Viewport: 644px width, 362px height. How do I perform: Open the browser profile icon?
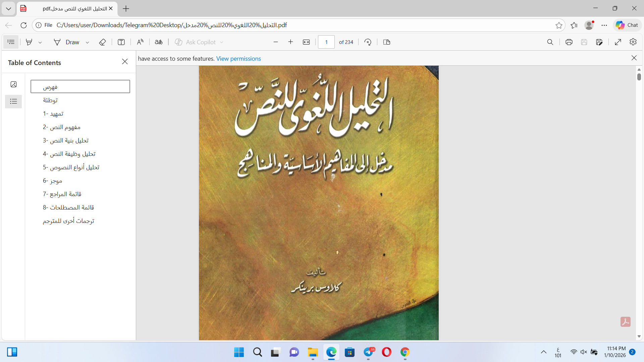tap(589, 25)
